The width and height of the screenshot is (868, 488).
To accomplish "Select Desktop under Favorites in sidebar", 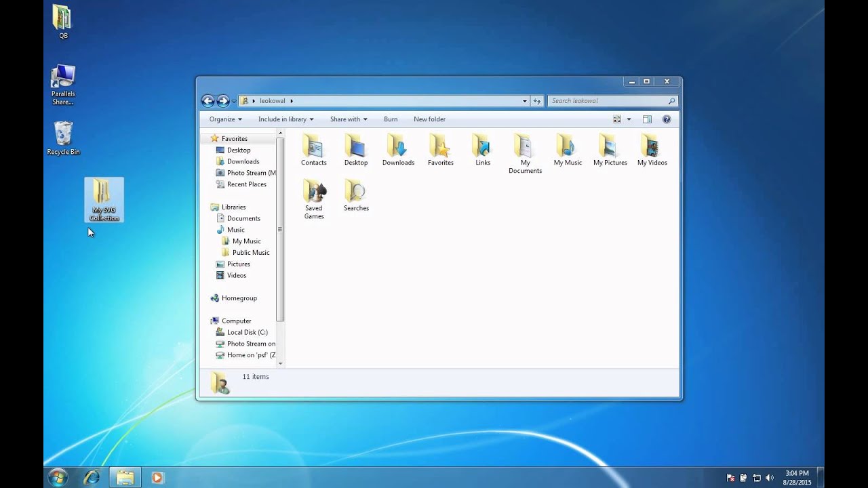I will tap(239, 150).
